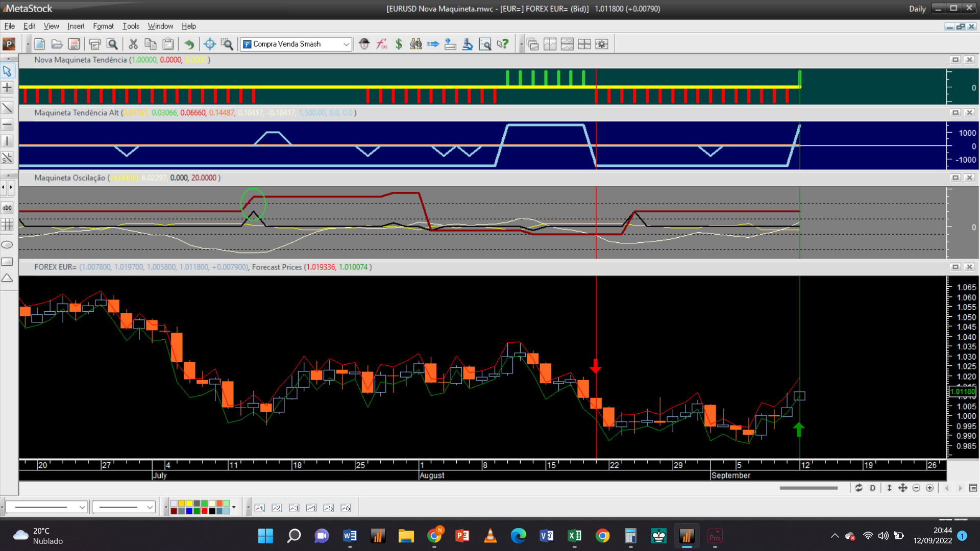980x551 pixels.
Task: Open the Tools menu
Action: pyautogui.click(x=131, y=26)
